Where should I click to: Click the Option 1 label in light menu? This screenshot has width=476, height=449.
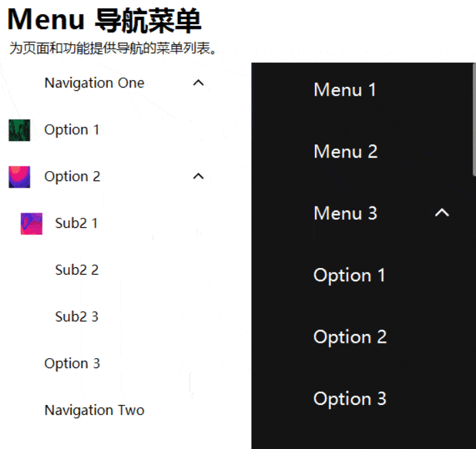[x=72, y=130]
